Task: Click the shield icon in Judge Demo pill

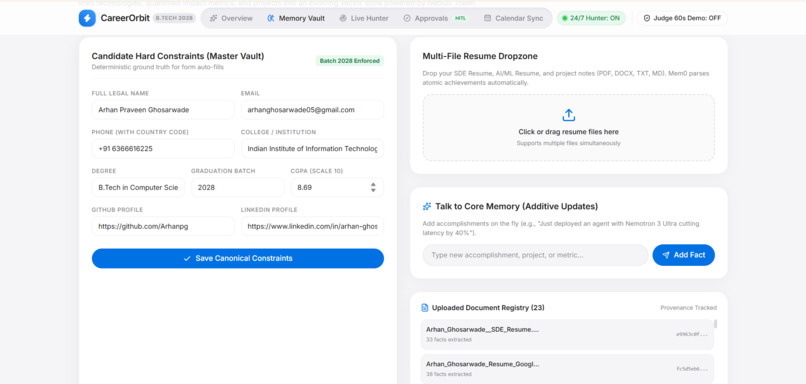Action: (647, 18)
